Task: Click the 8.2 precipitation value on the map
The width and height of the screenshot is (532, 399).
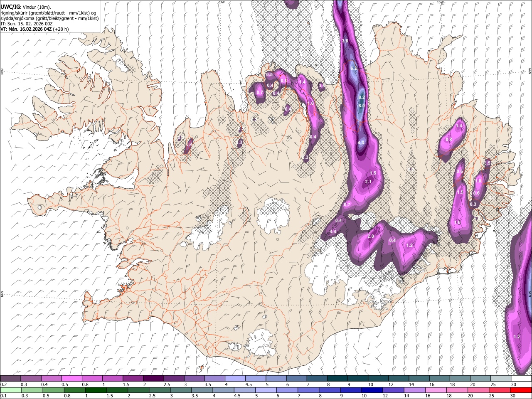Action: 361,97
